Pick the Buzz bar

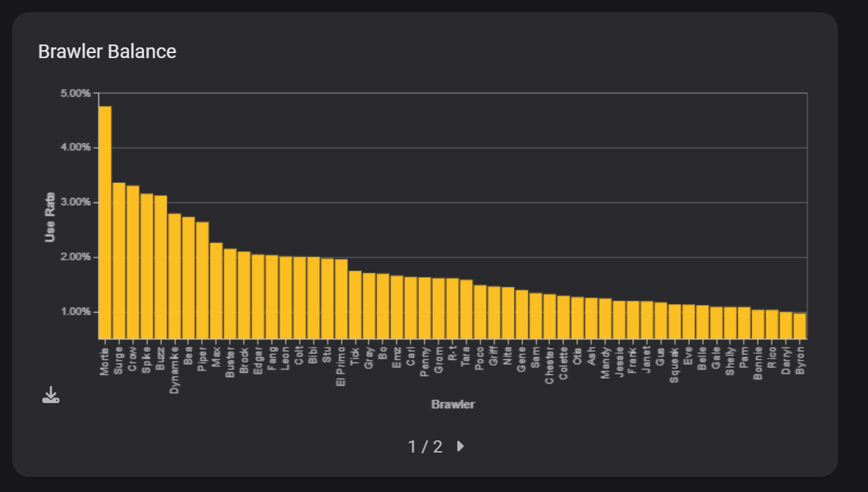coord(161,267)
